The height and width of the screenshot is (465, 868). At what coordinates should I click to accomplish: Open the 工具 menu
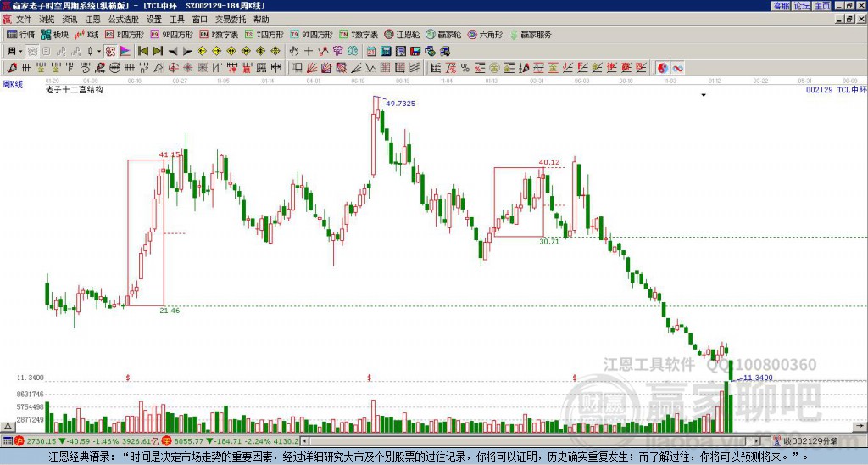(x=176, y=20)
